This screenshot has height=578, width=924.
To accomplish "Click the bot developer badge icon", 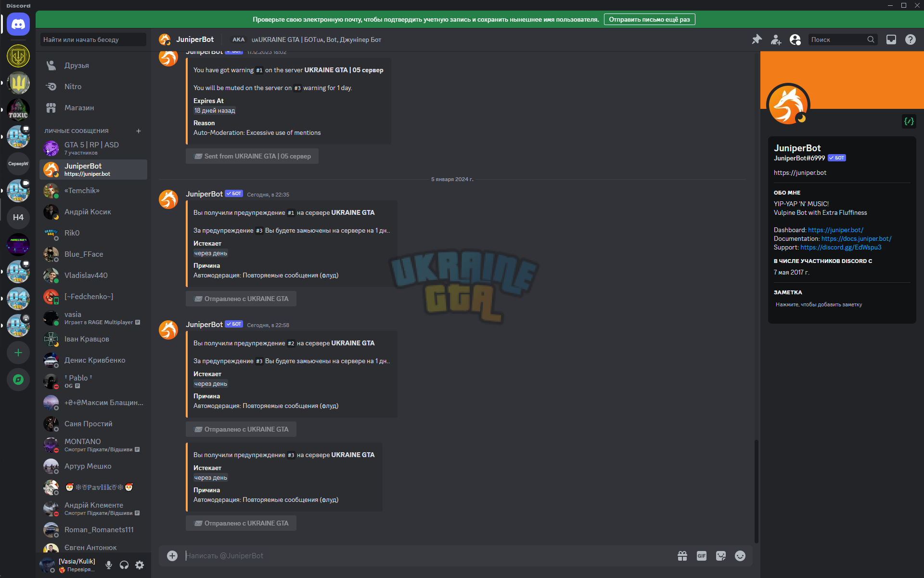I will pyautogui.click(x=909, y=121).
